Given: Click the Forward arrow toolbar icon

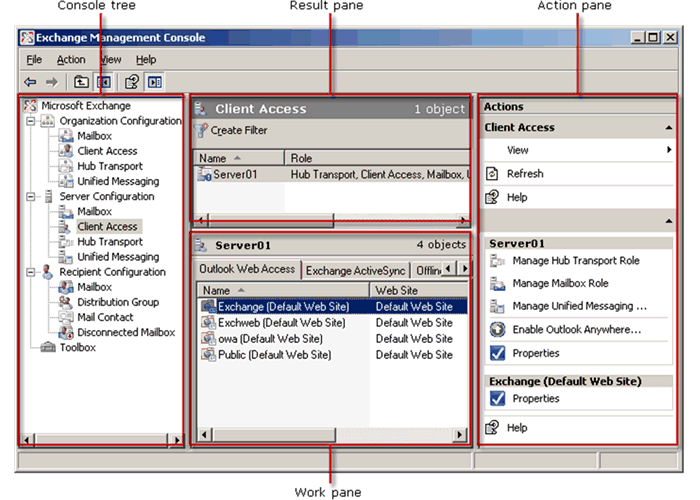Looking at the screenshot, I should (52, 82).
